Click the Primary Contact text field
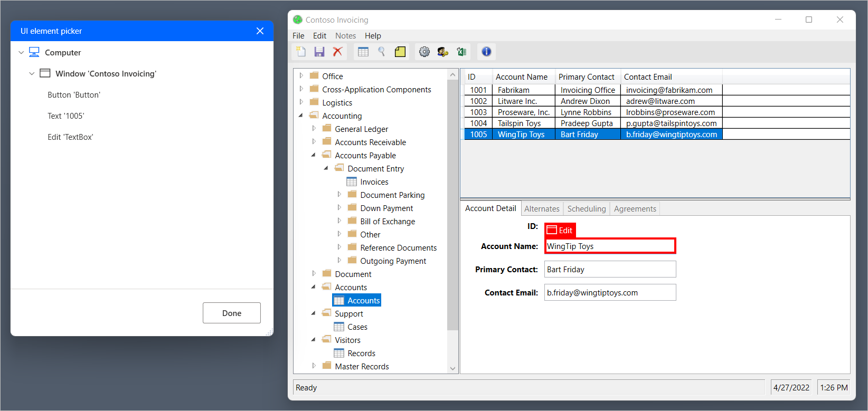Image resolution: width=868 pixels, height=411 pixels. coord(610,269)
